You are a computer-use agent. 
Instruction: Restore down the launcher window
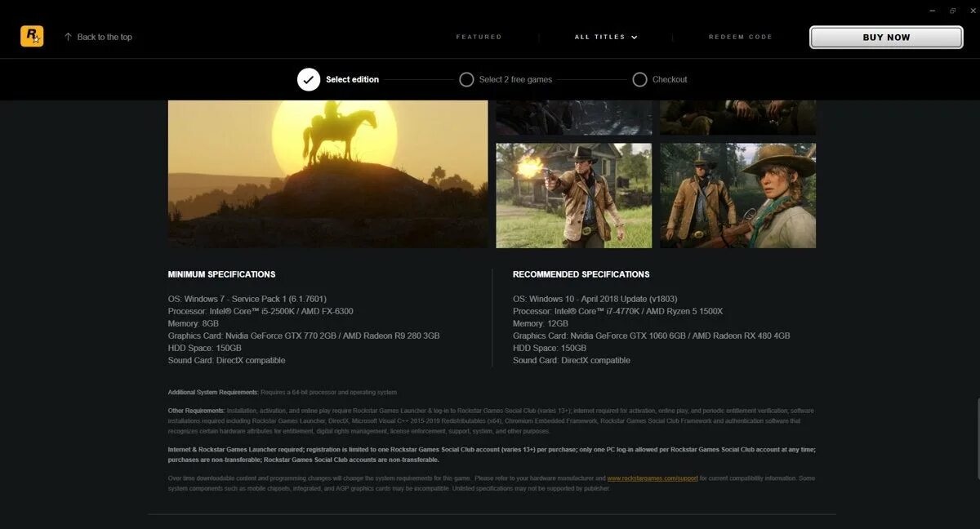[x=952, y=11]
